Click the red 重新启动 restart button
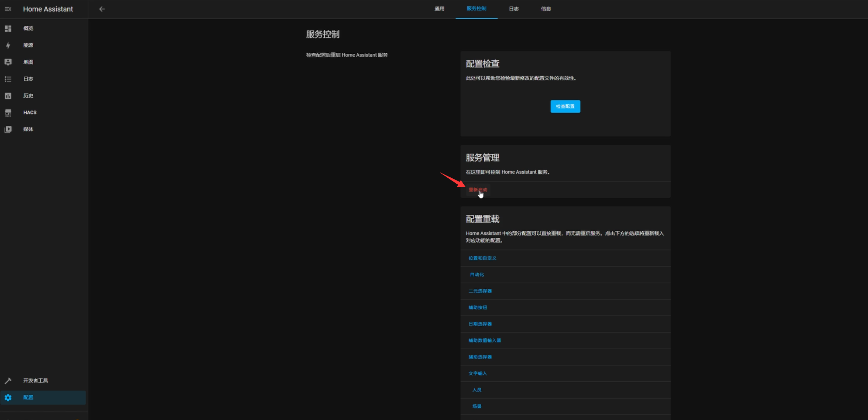The image size is (868, 420). point(478,190)
